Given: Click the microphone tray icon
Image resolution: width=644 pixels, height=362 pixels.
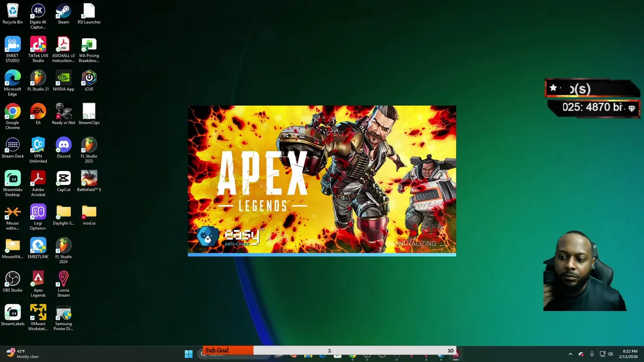Looking at the screenshot, I should 592,354.
